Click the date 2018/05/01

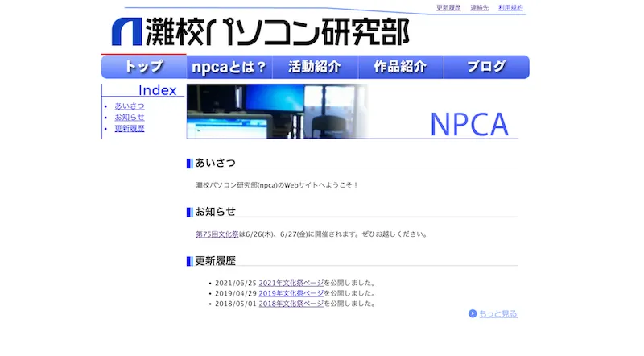tap(236, 304)
